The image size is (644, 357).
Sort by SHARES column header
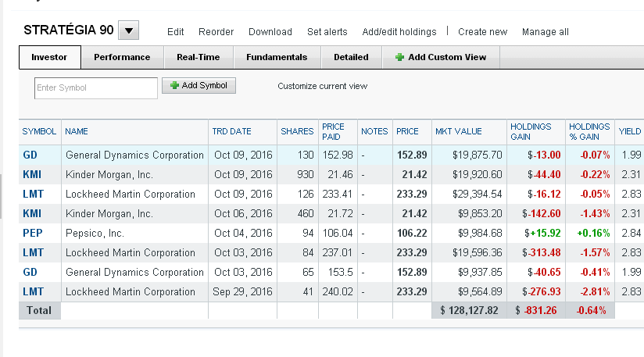tap(297, 131)
